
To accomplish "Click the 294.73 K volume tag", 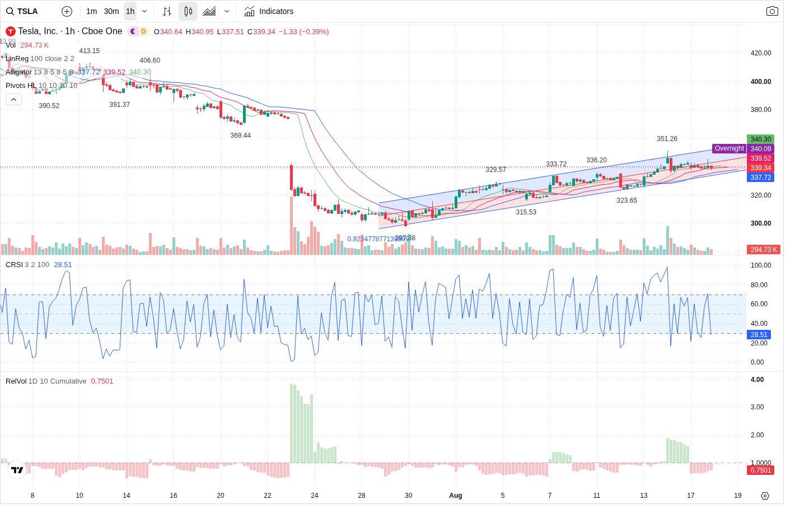I will pos(764,250).
